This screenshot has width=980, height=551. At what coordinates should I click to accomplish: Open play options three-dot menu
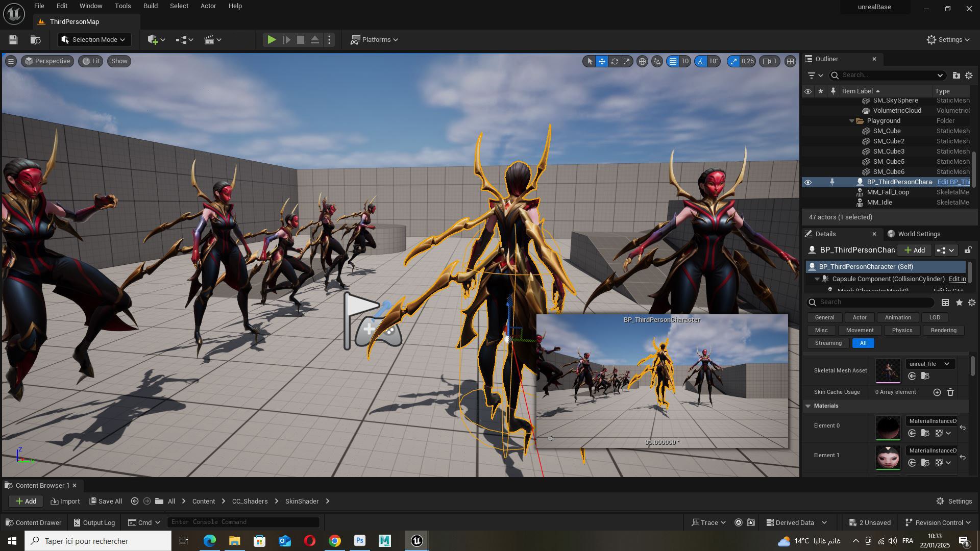(x=329, y=40)
